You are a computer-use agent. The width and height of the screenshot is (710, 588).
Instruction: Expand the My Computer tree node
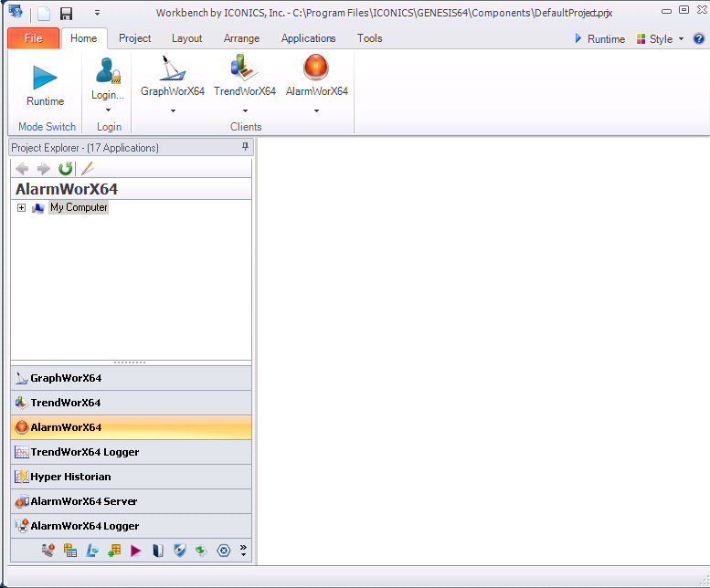coord(22,208)
